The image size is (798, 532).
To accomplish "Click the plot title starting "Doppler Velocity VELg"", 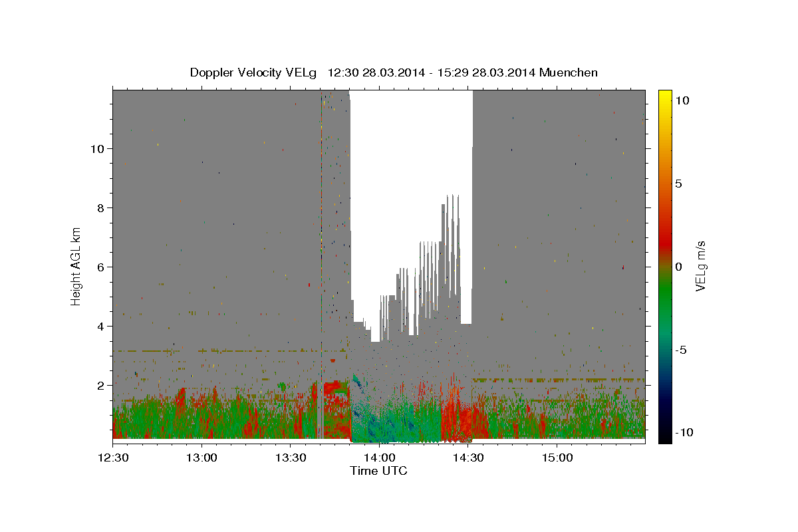I will coord(394,72).
